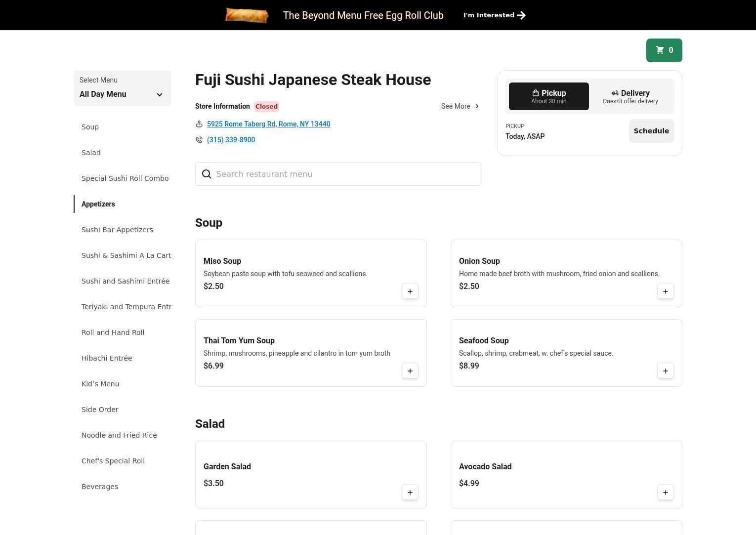Add Onion Soup with plus icon
The image size is (756, 535).
(665, 291)
